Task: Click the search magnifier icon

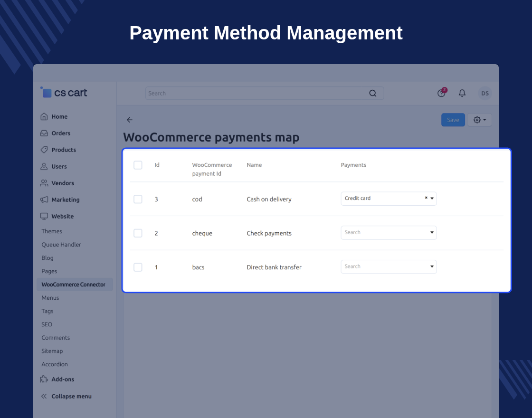Action: (372, 93)
